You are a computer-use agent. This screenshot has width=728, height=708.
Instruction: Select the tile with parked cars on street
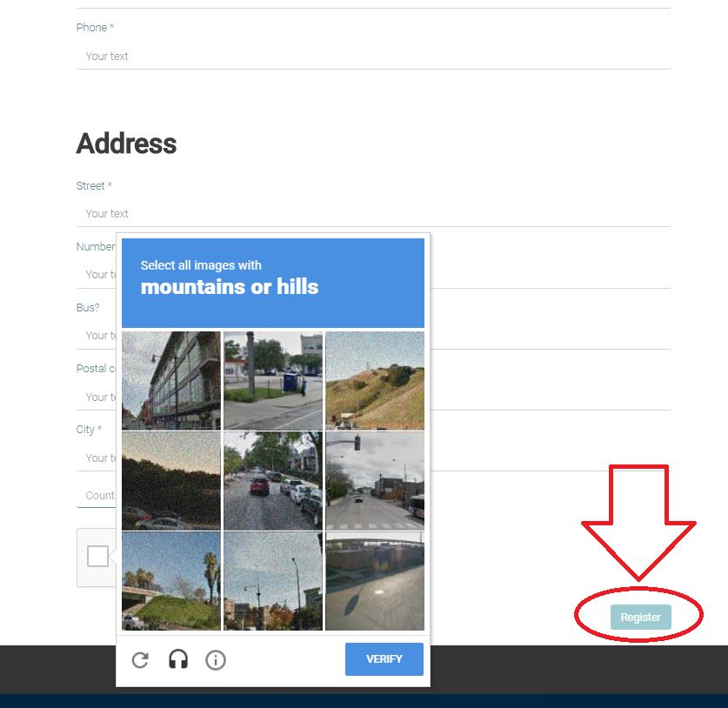(273, 481)
